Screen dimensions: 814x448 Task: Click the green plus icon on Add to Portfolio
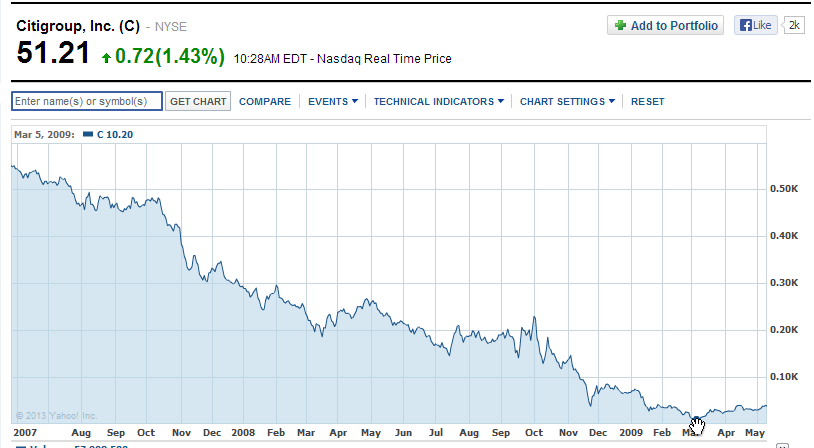pos(620,25)
